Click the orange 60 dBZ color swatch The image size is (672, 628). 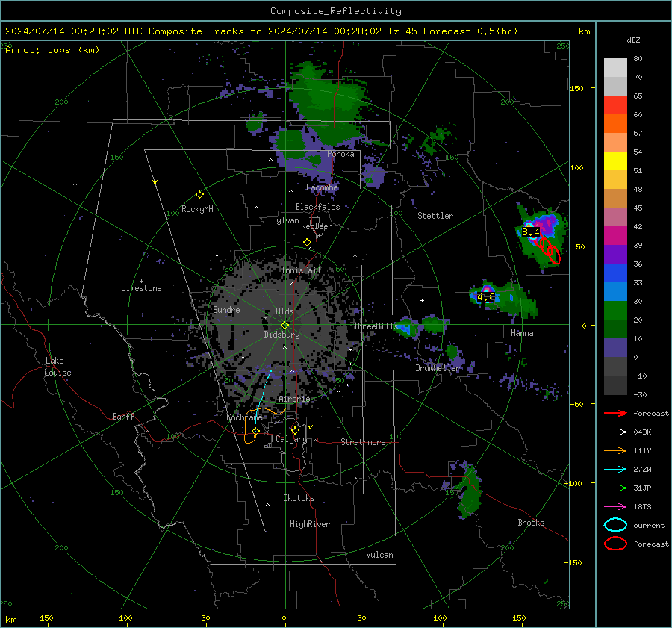tap(615, 124)
